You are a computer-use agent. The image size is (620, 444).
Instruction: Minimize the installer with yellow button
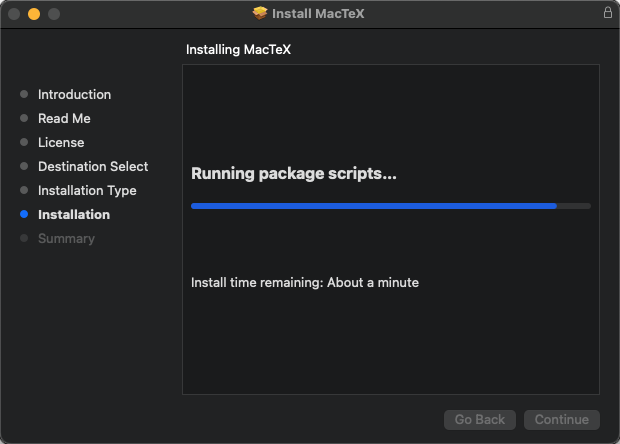point(34,14)
